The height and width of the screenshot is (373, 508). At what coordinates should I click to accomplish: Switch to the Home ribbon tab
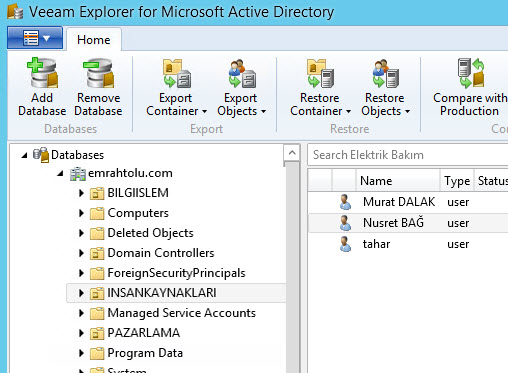(94, 40)
